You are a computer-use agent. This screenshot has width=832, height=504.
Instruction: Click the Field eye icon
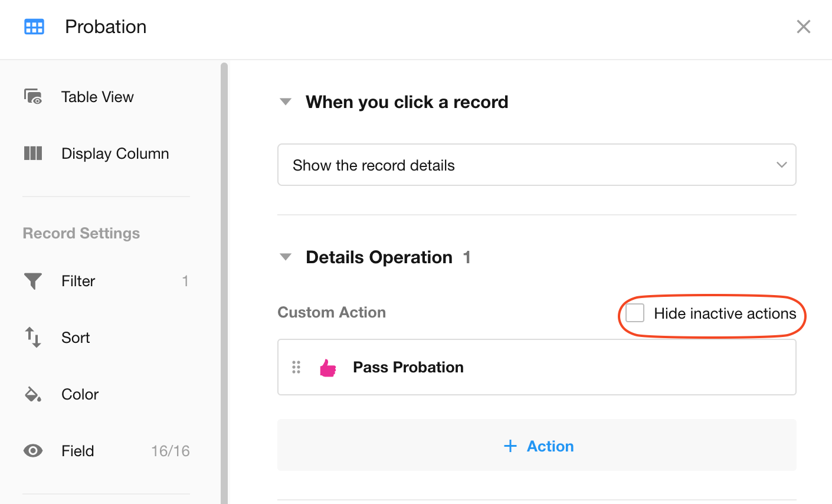coord(33,451)
